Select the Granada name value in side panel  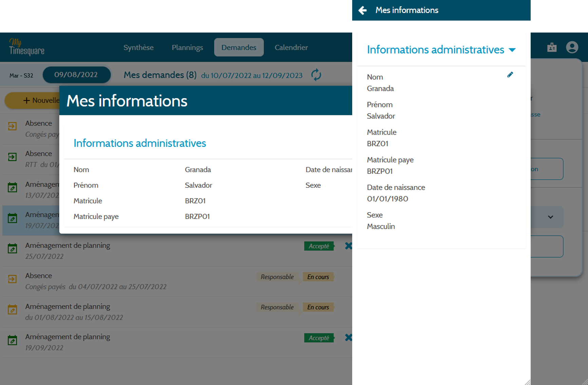pos(380,88)
